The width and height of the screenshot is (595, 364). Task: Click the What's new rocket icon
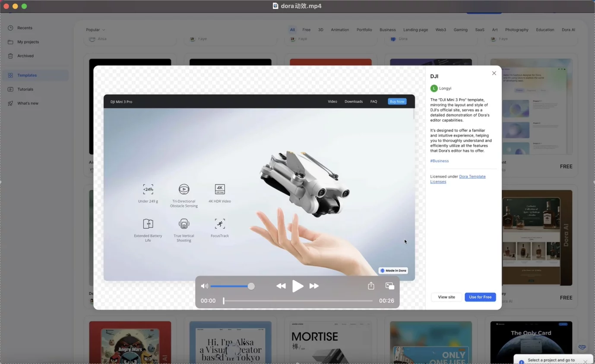click(10, 104)
